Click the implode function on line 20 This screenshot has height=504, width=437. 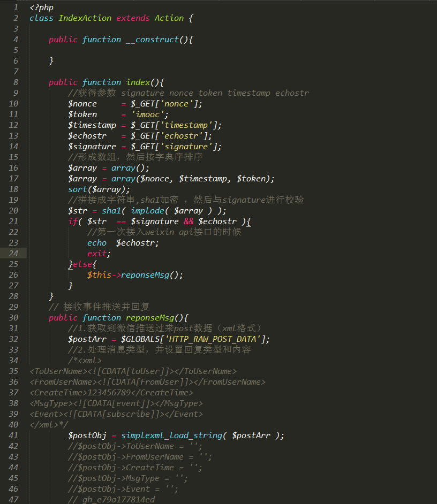coord(148,211)
